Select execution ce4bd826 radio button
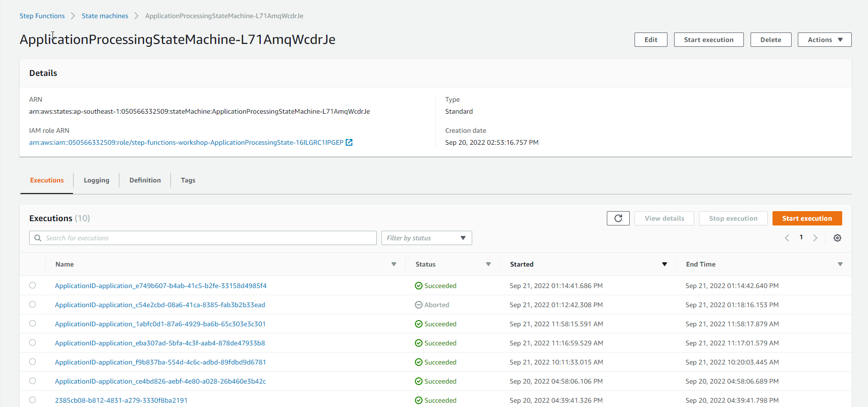The image size is (868, 407). pos(32,381)
